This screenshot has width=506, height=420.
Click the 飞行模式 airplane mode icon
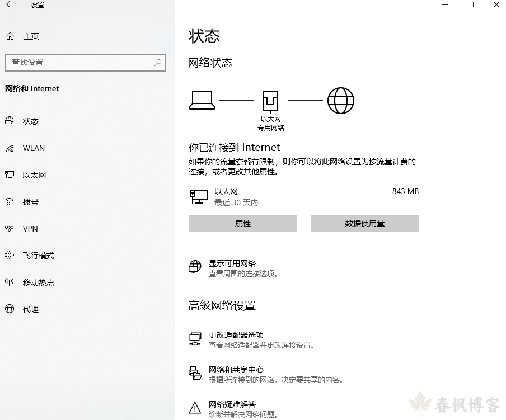[11, 256]
